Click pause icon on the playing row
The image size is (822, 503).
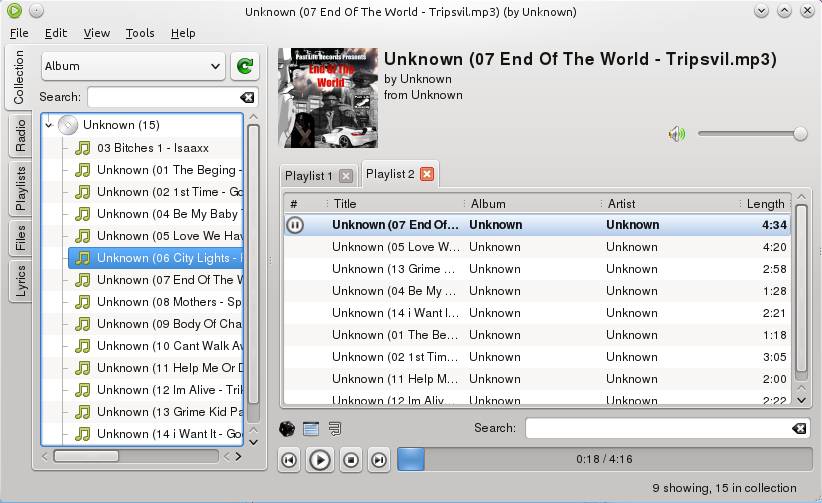coord(295,226)
